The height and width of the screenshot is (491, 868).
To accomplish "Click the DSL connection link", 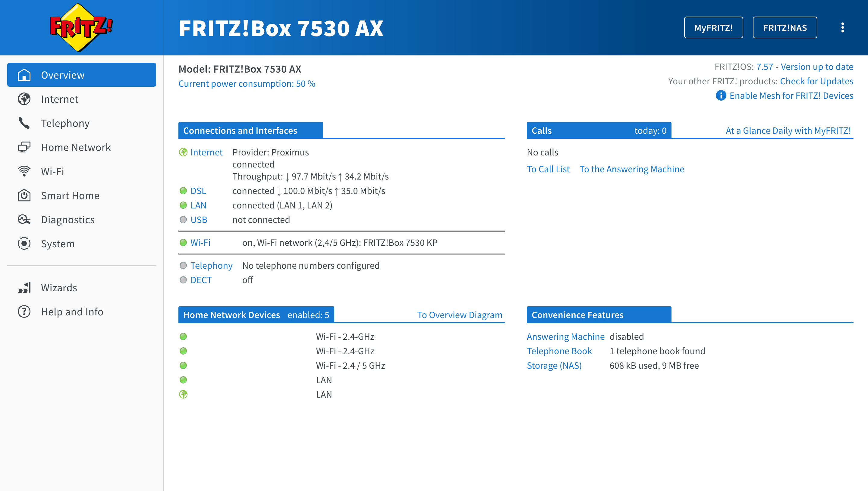I will 198,191.
